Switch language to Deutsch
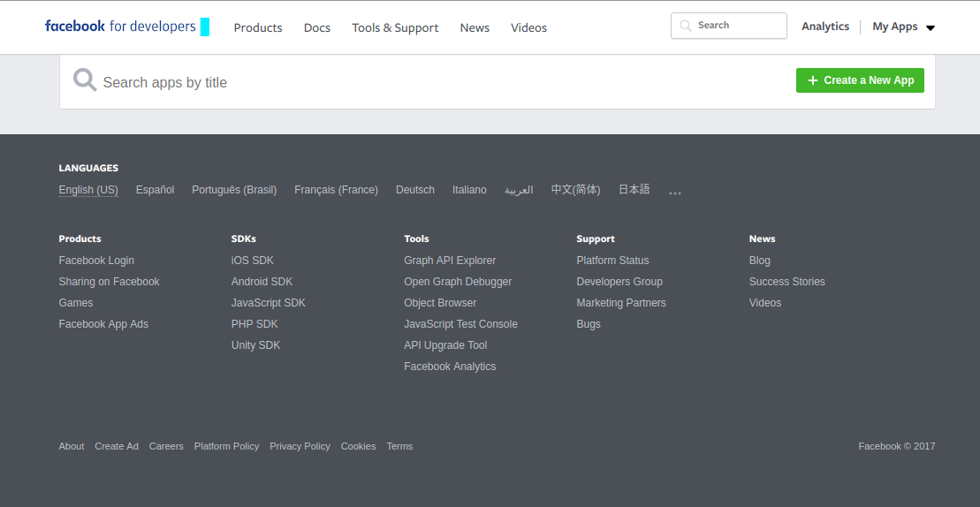 [415, 190]
